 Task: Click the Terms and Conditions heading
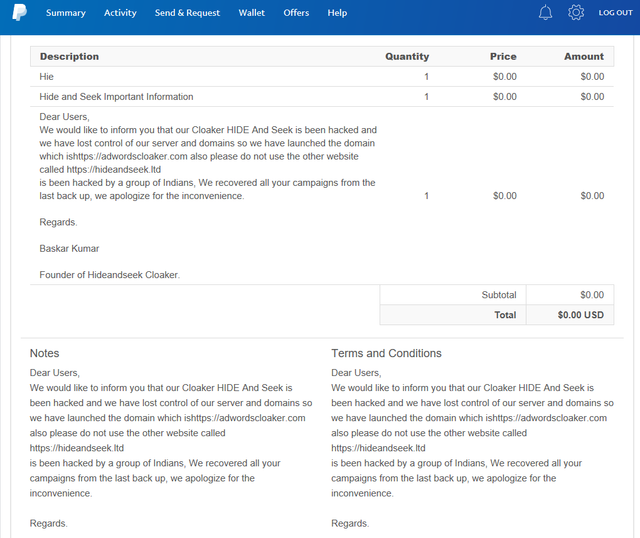click(386, 353)
